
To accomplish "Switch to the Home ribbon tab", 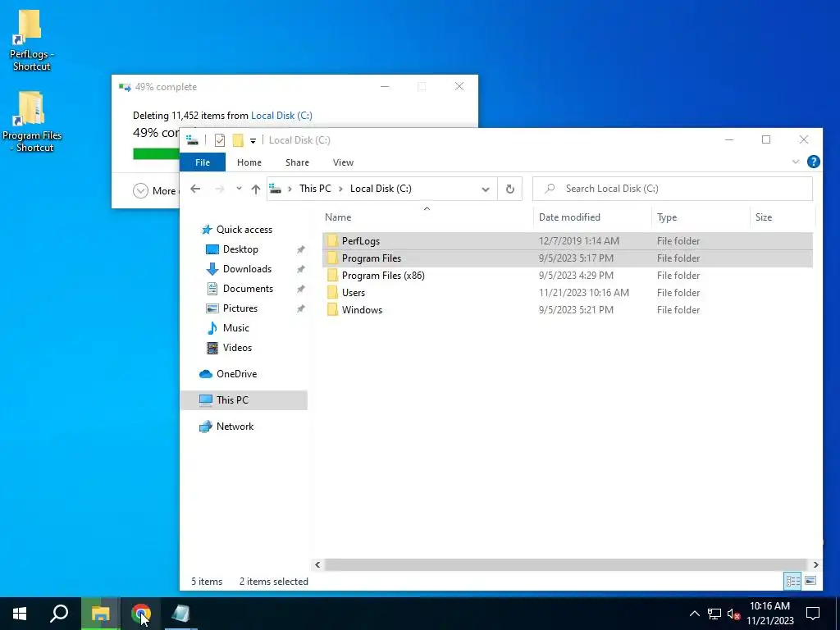I will click(x=249, y=162).
